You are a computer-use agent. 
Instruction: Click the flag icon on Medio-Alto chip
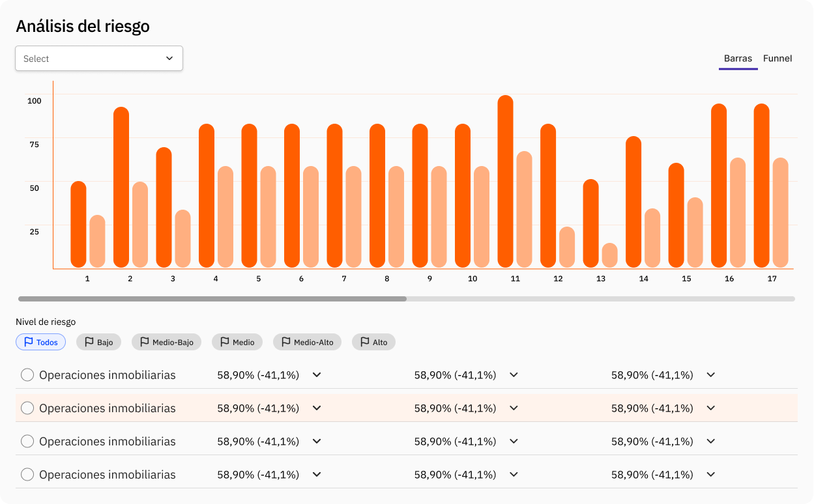point(285,342)
